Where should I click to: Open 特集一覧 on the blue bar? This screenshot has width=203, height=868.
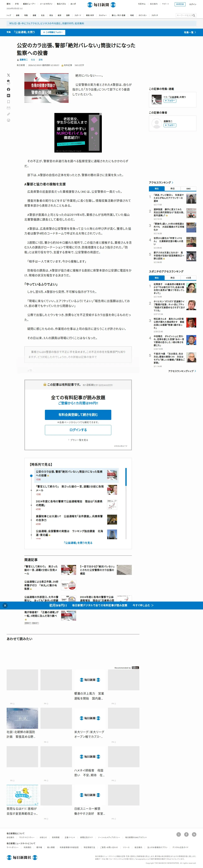[x=190, y=32]
